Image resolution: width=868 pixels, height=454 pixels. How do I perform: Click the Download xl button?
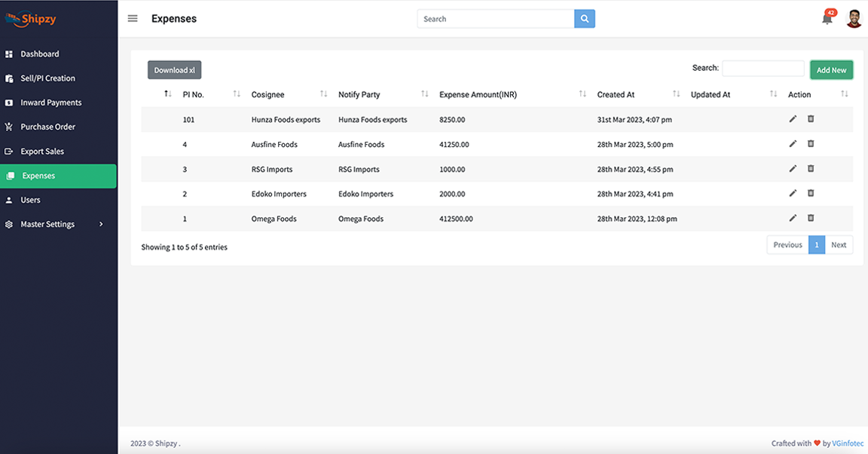174,69
